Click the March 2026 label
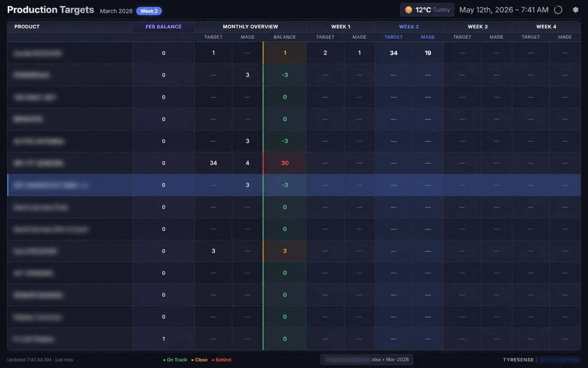The image size is (588, 368). 116,11
